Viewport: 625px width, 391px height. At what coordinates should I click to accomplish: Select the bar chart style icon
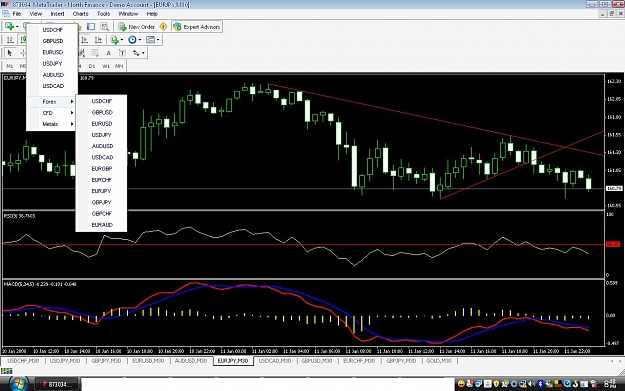click(x=10, y=39)
